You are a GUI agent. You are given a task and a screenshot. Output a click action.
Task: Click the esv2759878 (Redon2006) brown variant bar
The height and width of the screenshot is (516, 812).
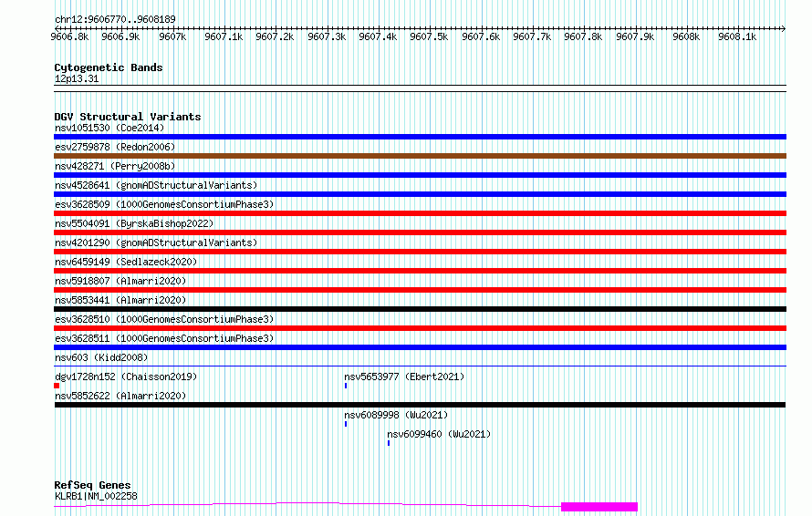pyautogui.click(x=420, y=156)
